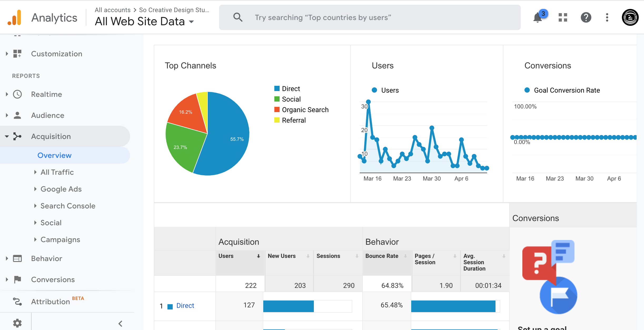Expand the Conversions section arrow
This screenshot has width=644, height=330.
[7, 279]
